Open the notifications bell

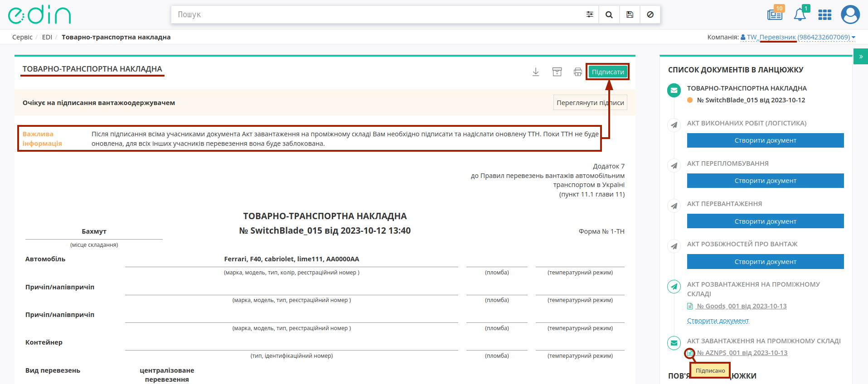point(800,14)
